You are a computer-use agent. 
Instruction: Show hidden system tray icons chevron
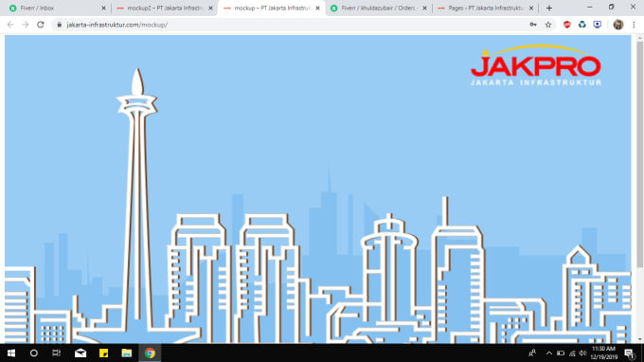pyautogui.click(x=548, y=353)
